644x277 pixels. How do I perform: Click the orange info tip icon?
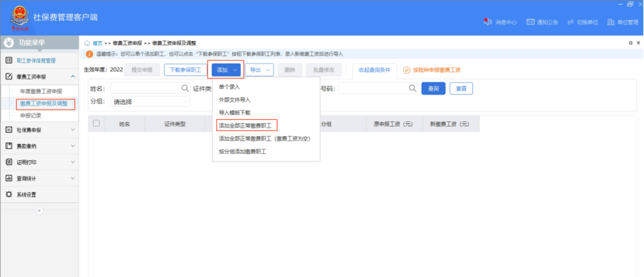tap(89, 54)
